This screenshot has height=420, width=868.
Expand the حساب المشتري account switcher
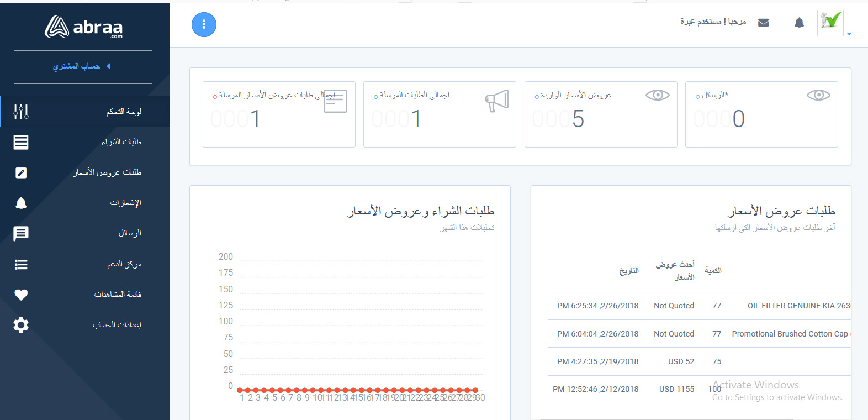click(x=81, y=66)
